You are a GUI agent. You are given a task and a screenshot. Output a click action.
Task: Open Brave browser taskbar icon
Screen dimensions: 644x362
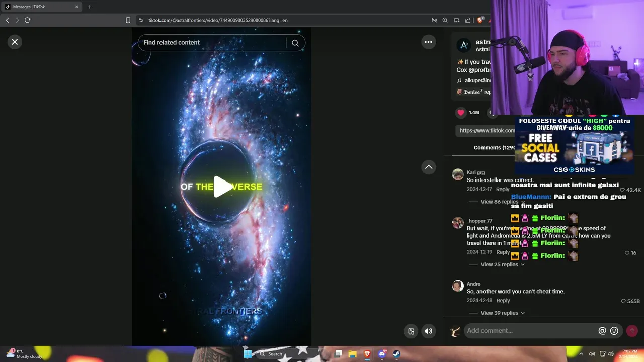pyautogui.click(x=367, y=354)
